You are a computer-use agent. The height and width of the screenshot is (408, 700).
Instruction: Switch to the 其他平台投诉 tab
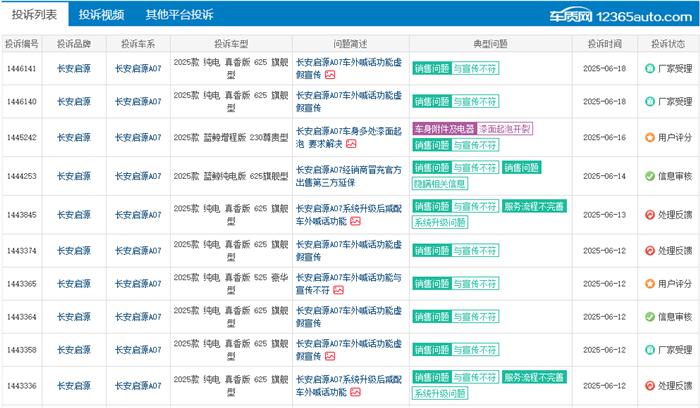[x=179, y=15]
